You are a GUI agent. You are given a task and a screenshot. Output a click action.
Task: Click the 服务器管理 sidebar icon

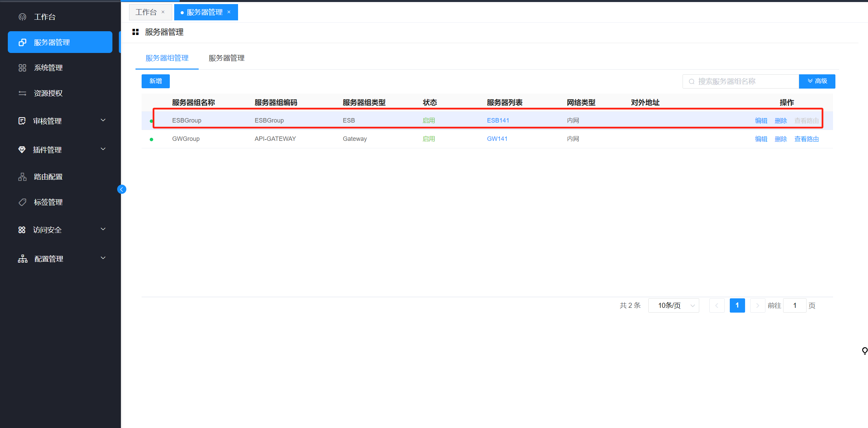22,42
